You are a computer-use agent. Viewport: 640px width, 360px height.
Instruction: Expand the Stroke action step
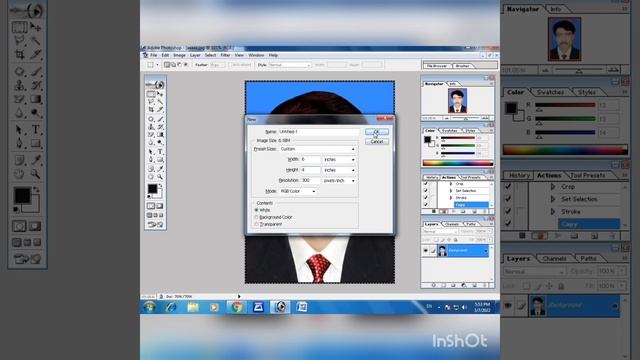click(451, 198)
